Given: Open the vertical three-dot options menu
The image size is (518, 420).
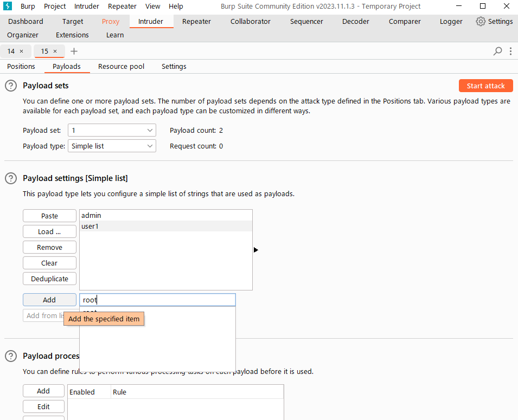Looking at the screenshot, I should [x=510, y=51].
